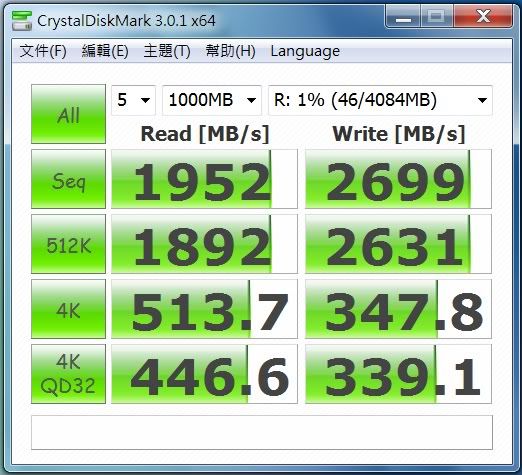Open the 文件(F) menu

[x=43, y=51]
